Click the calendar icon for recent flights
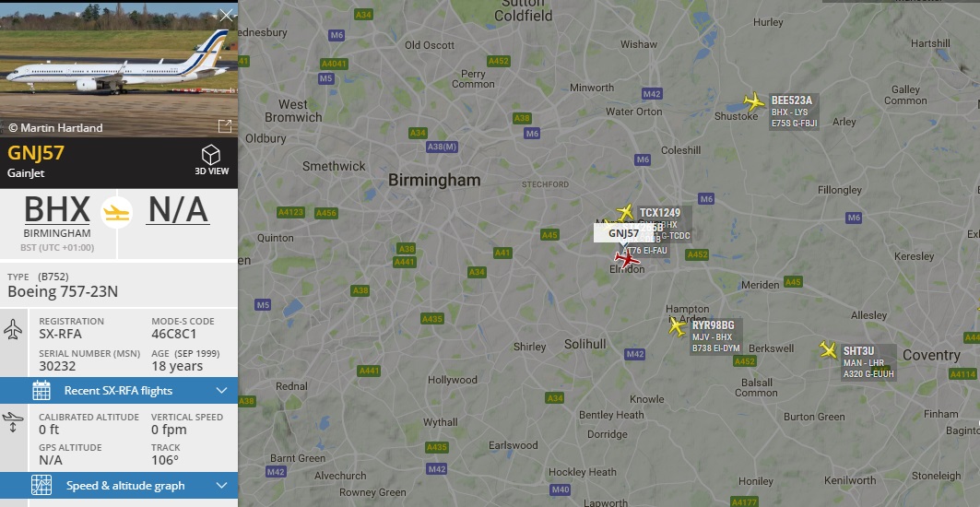 point(41,391)
